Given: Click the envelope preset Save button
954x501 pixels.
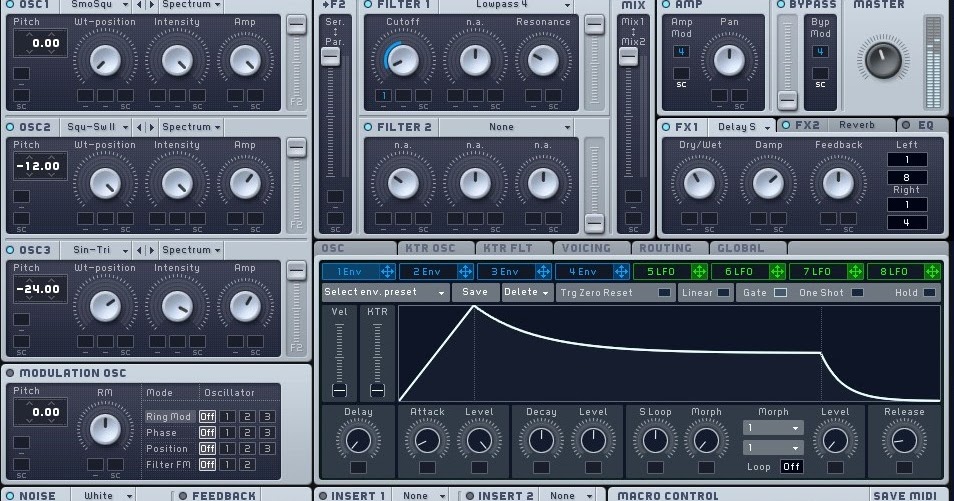Looking at the screenshot, I should coord(475,292).
